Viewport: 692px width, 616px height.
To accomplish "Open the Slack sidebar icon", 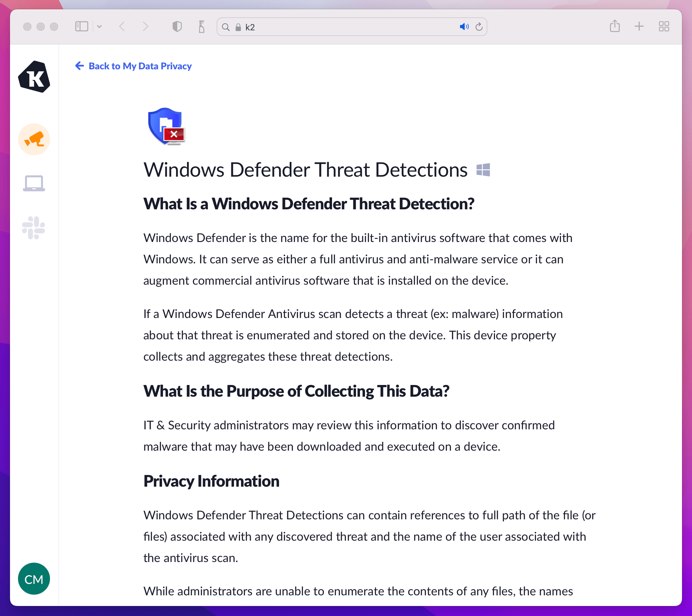I will click(34, 228).
